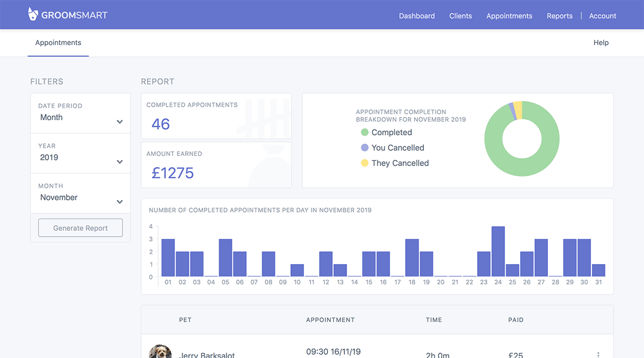This screenshot has height=358, width=644.
Task: Click the bar for day 12
Action: pos(326,264)
